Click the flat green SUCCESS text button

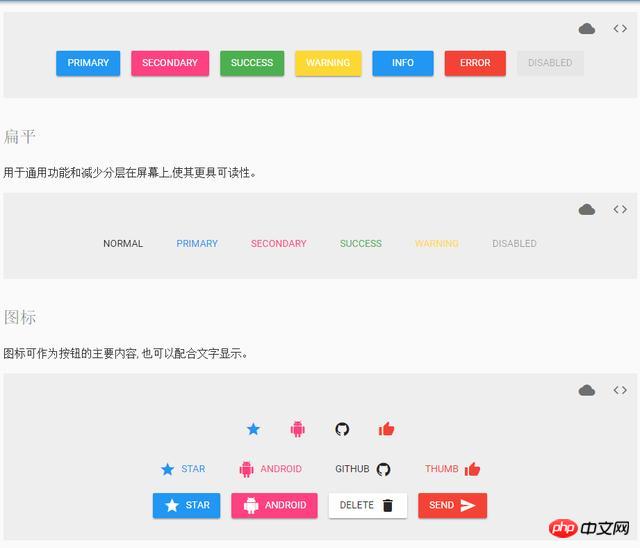[x=360, y=244]
